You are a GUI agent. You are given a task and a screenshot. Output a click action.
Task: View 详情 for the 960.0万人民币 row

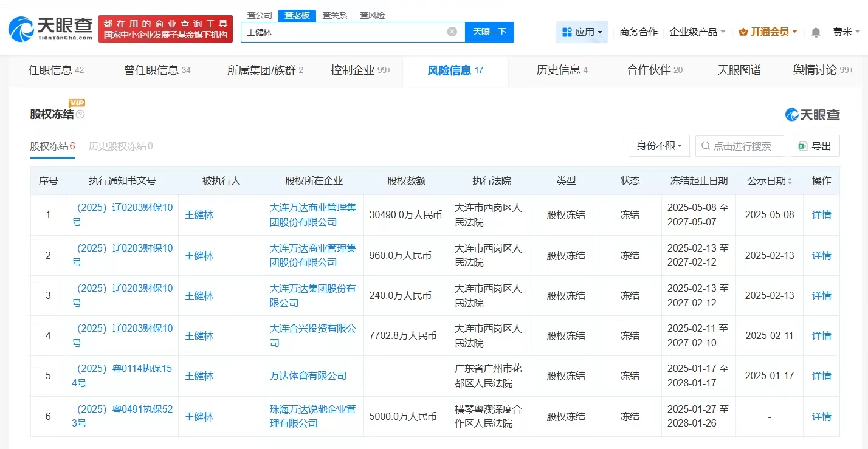pos(822,255)
